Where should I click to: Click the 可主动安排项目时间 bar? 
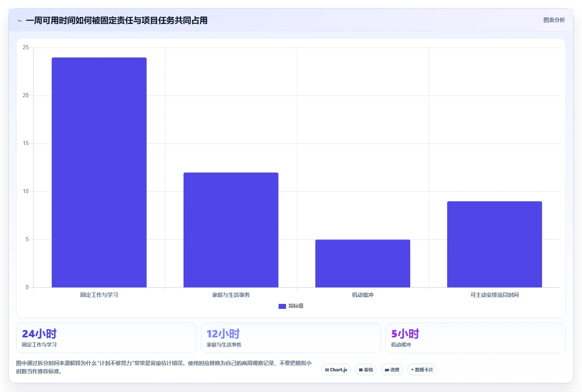[494, 244]
